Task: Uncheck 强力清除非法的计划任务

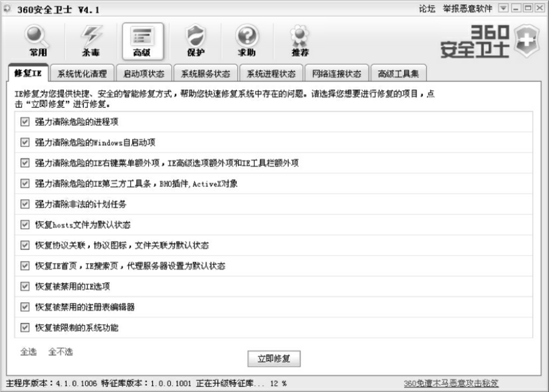Action: coord(25,204)
